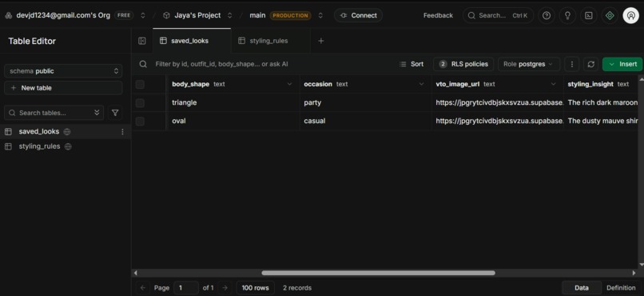Select 'The rich dark maroon' styling_insight cell
Image resolution: width=644 pixels, height=296 pixels.
(x=601, y=102)
